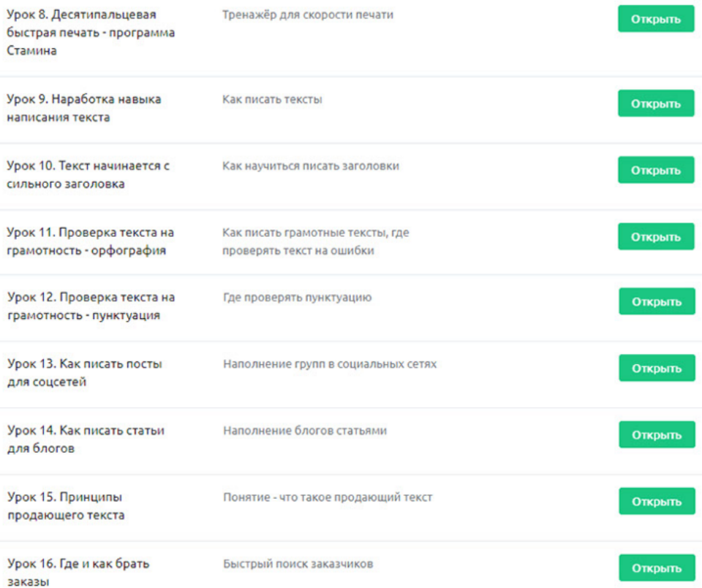Click Урок 13 Как писать посты title

[x=84, y=372]
